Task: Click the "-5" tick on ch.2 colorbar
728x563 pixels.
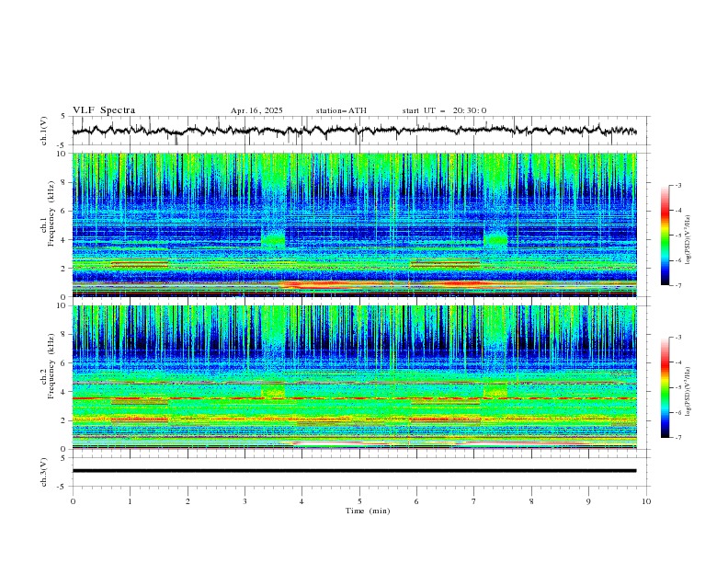Action: 678,387
